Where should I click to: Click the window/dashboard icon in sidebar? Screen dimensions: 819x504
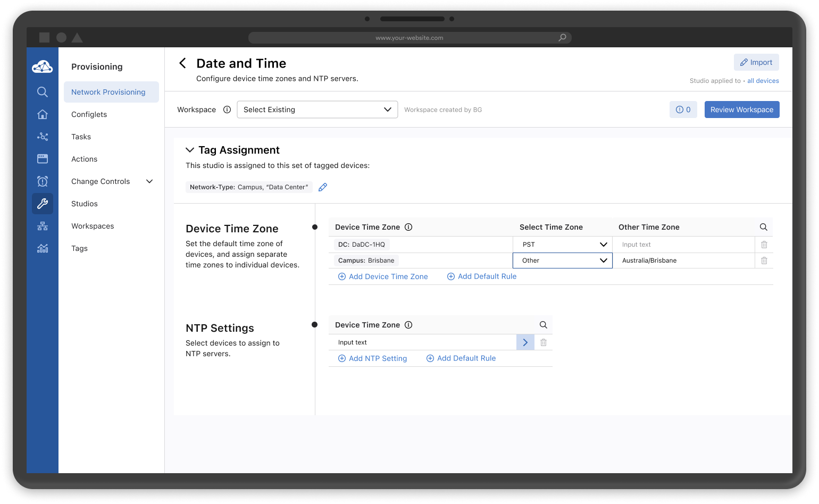43,159
